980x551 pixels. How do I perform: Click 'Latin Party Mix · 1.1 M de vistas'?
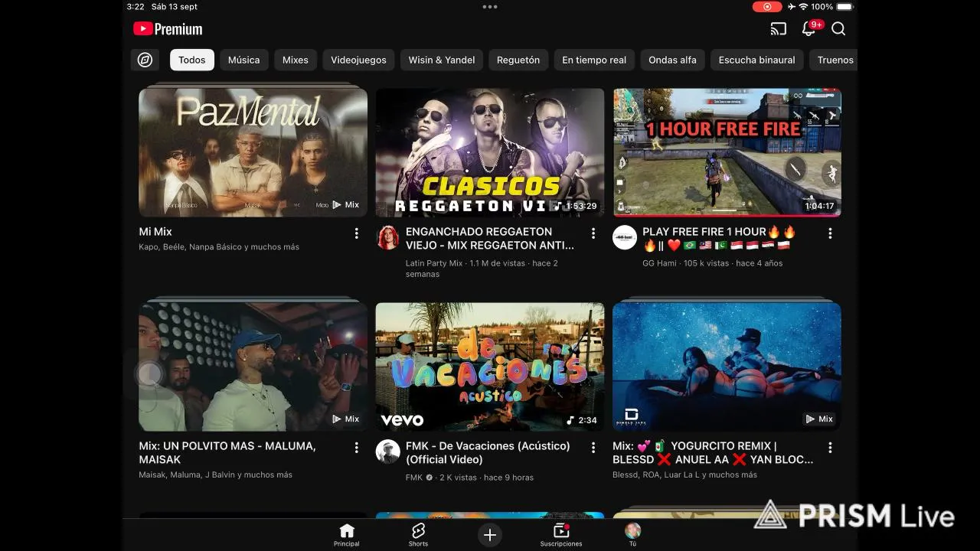(466, 263)
